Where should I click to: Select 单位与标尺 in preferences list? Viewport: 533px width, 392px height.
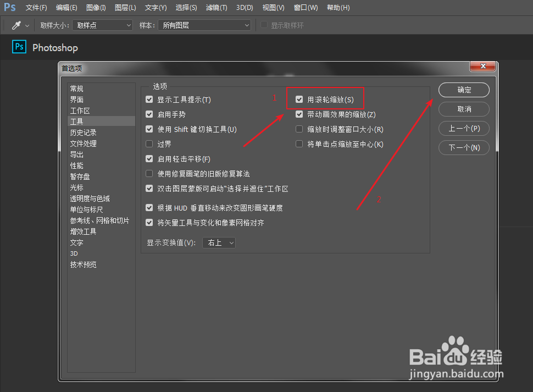101,209
